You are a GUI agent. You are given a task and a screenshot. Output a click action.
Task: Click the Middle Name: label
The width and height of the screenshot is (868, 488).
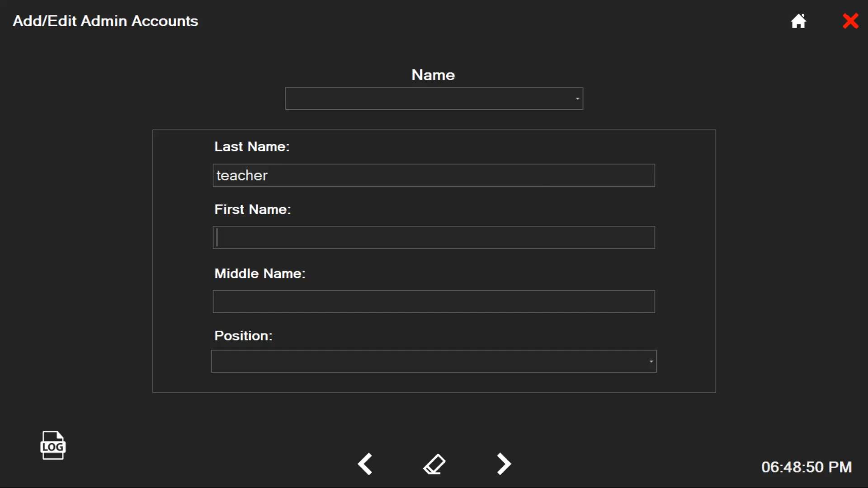pyautogui.click(x=260, y=274)
